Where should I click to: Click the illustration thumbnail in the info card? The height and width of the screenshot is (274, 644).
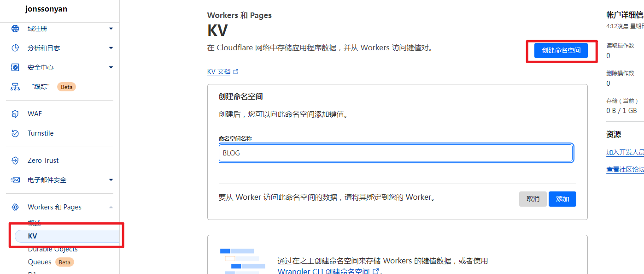point(242,261)
